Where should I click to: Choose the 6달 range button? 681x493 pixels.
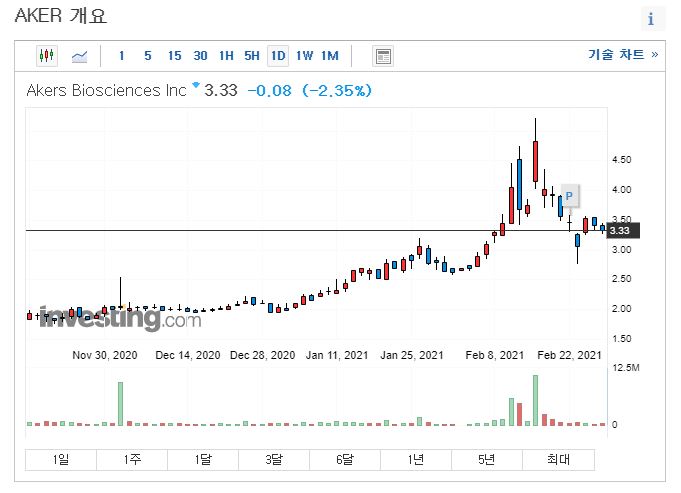point(345,460)
